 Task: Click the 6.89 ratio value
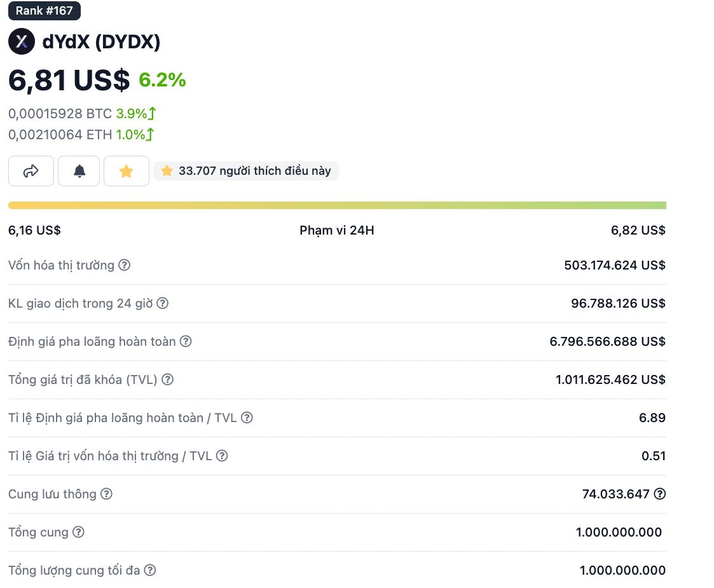[652, 418]
